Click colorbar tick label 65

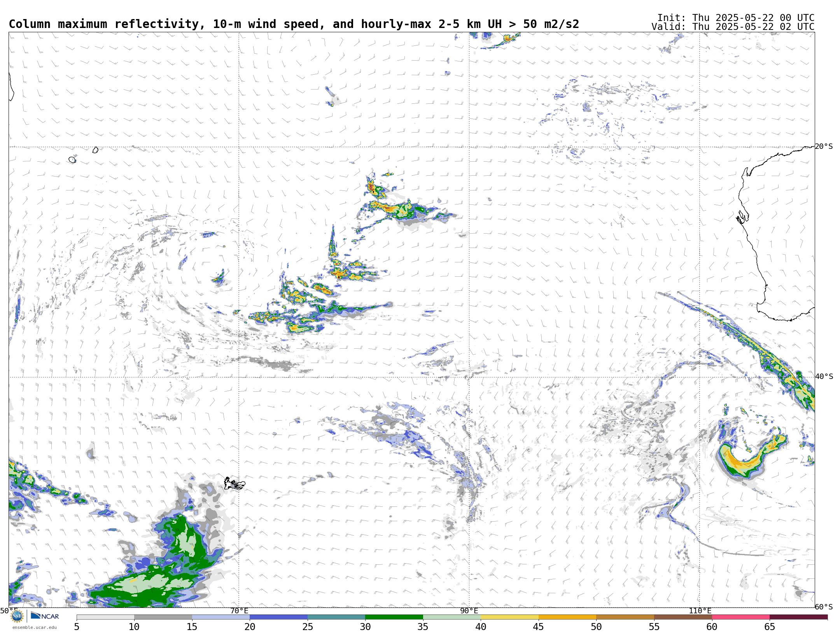click(x=770, y=627)
